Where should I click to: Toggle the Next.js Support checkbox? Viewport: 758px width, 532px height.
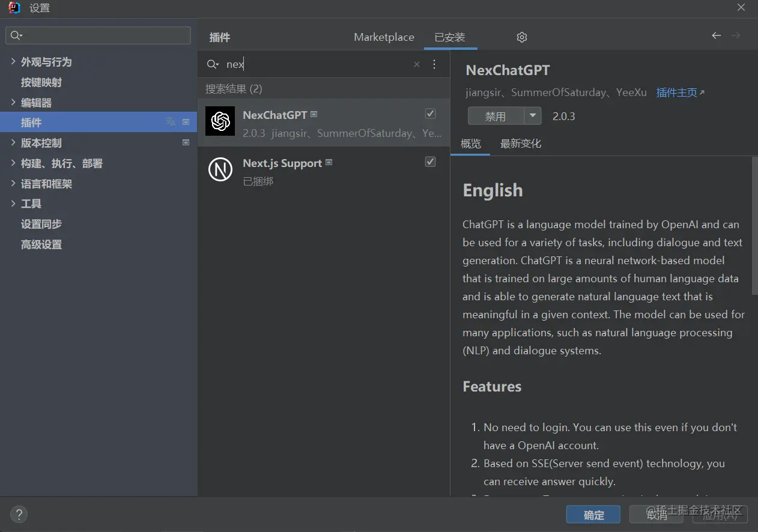tap(430, 162)
